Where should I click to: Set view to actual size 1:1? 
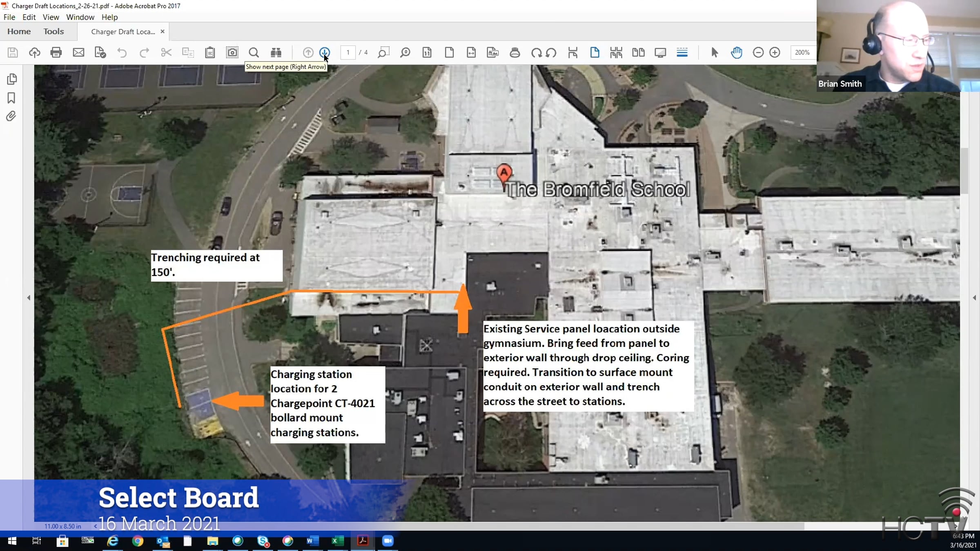tap(427, 52)
